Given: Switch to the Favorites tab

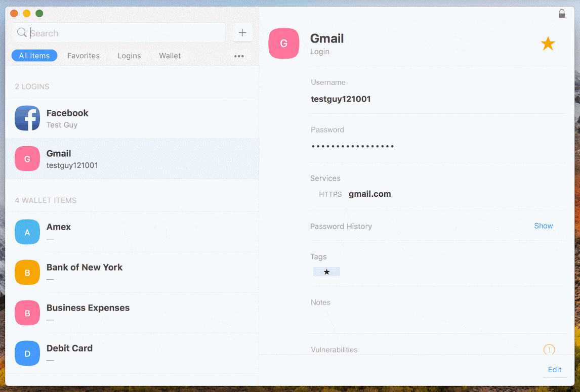Looking at the screenshot, I should click(83, 56).
